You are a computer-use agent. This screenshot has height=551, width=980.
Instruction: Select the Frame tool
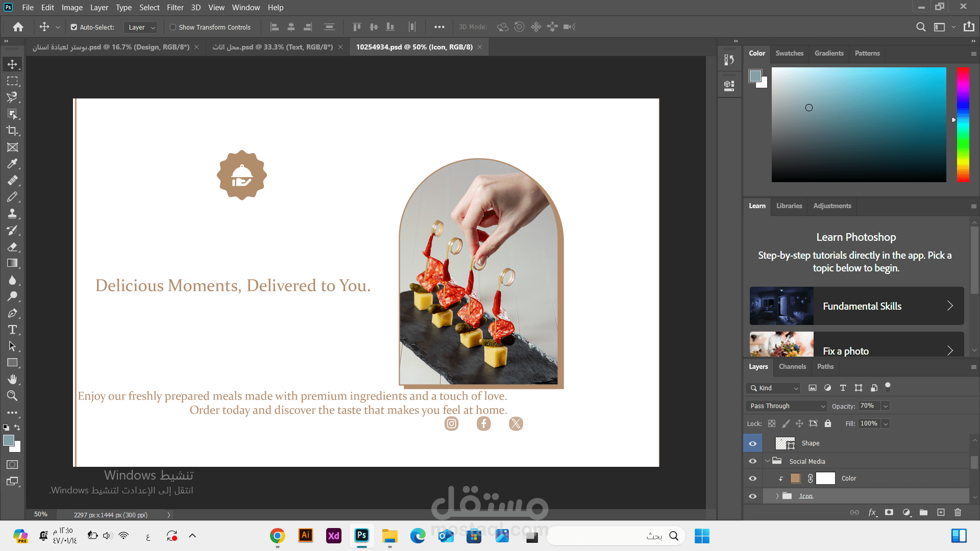pyautogui.click(x=12, y=147)
